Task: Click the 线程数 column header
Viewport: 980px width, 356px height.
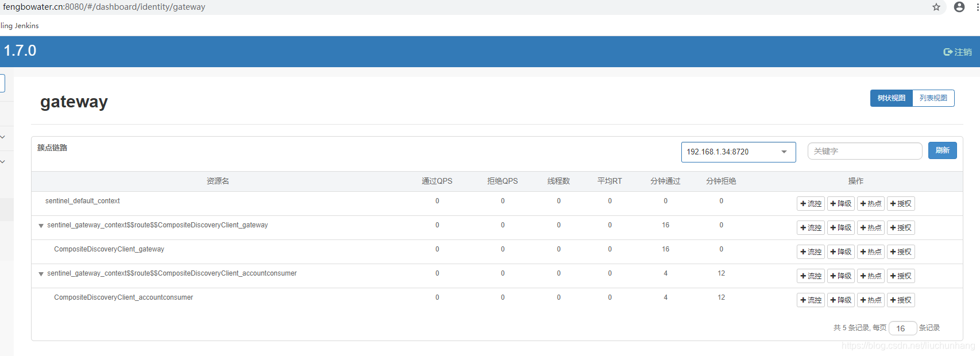Action: (x=558, y=181)
